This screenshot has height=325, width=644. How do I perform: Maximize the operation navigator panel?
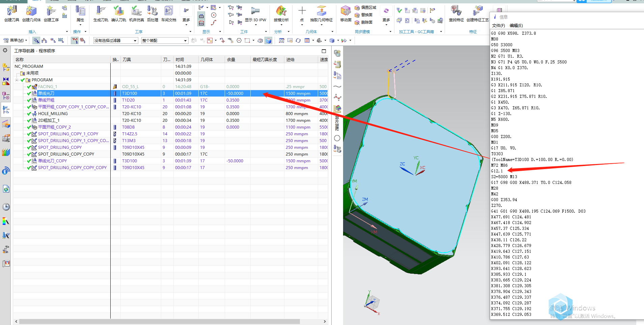324,51
